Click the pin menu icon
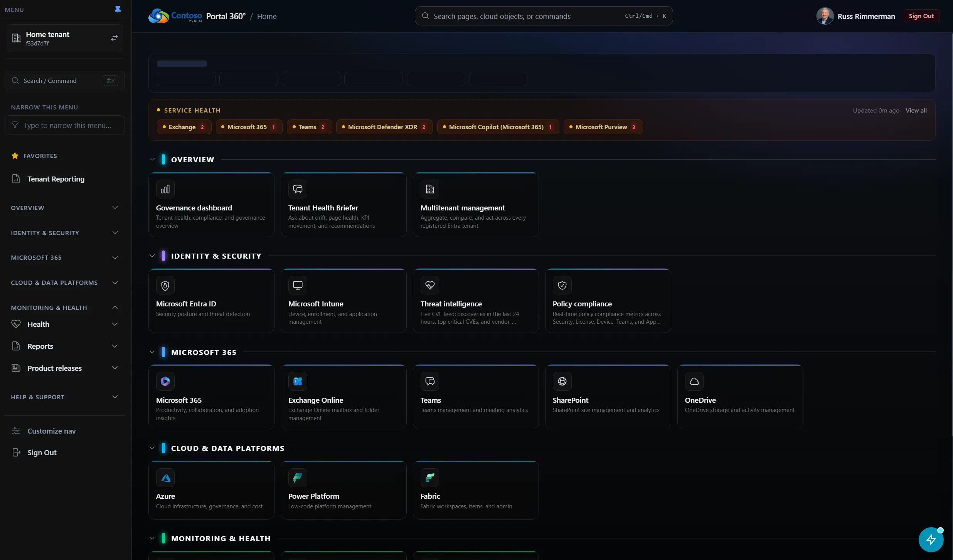Image resolution: width=953 pixels, height=560 pixels. pyautogui.click(x=118, y=10)
